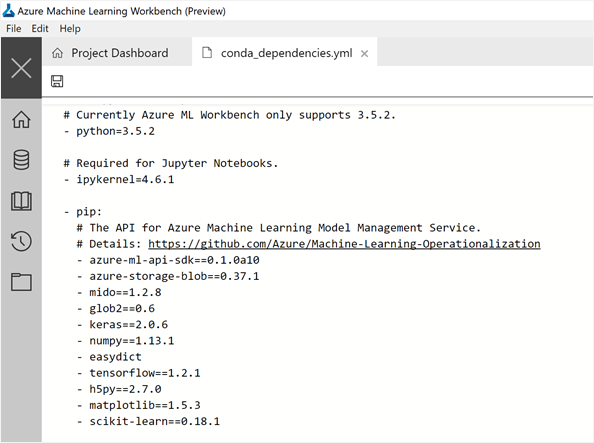Open the Notebooks book icon
This screenshot has width=594, height=443.
coord(21,201)
